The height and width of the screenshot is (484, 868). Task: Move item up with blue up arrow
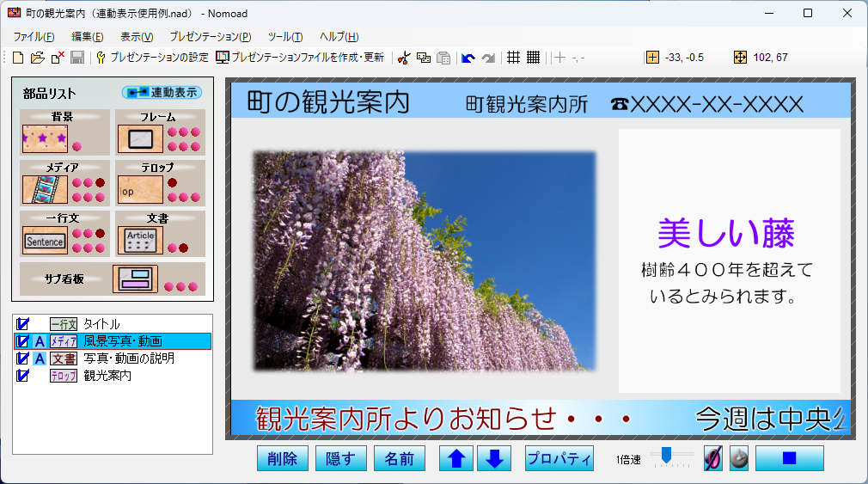[x=456, y=458]
